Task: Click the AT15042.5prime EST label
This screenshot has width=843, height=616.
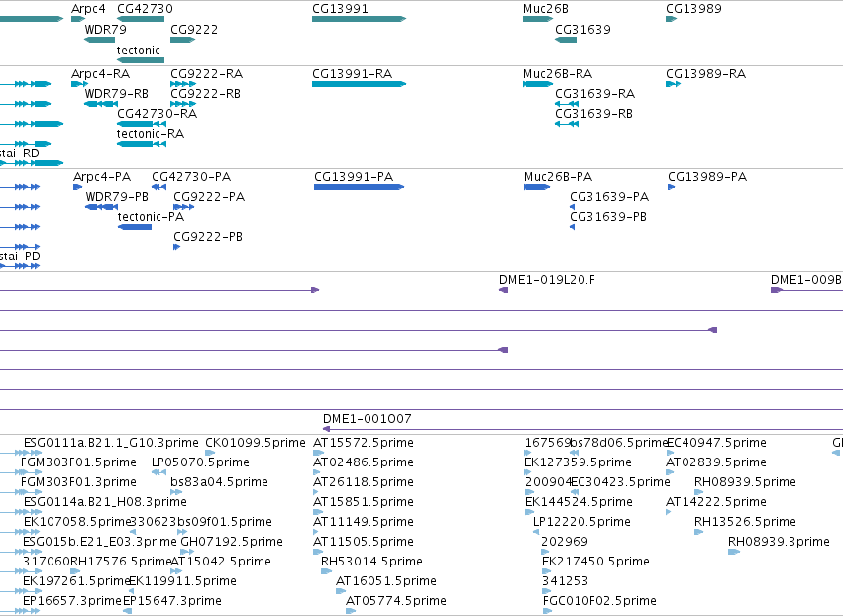Action: coord(221,562)
